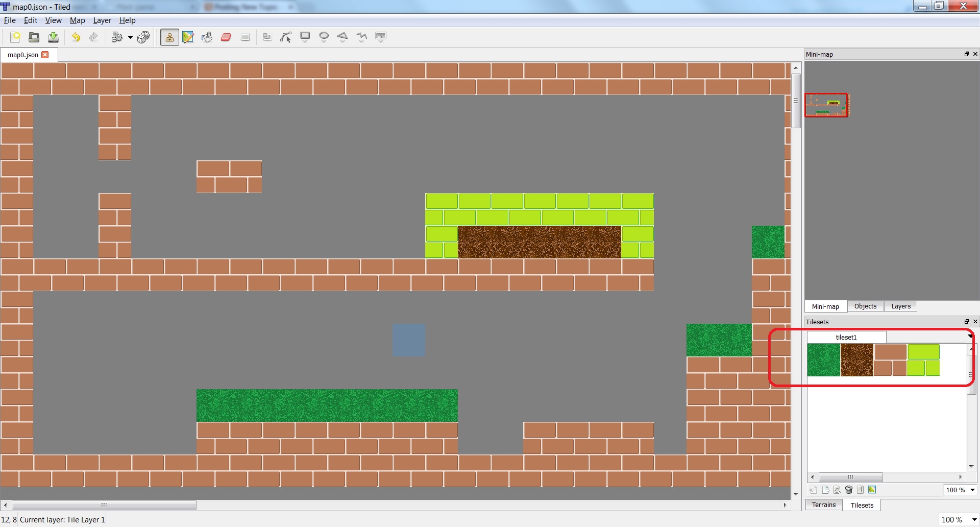Save the map with the download icon
The image size is (980, 527).
[53, 37]
